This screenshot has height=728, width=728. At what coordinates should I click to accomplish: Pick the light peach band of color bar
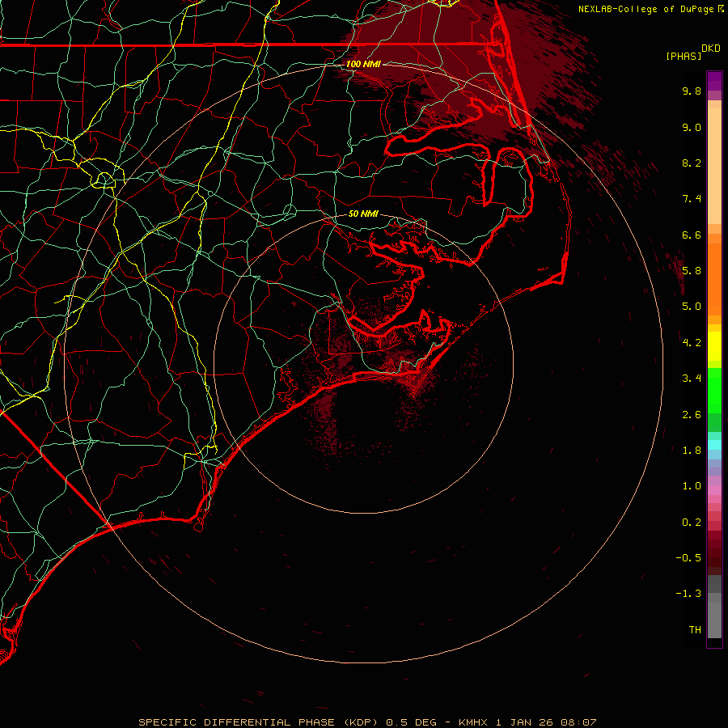[714, 166]
